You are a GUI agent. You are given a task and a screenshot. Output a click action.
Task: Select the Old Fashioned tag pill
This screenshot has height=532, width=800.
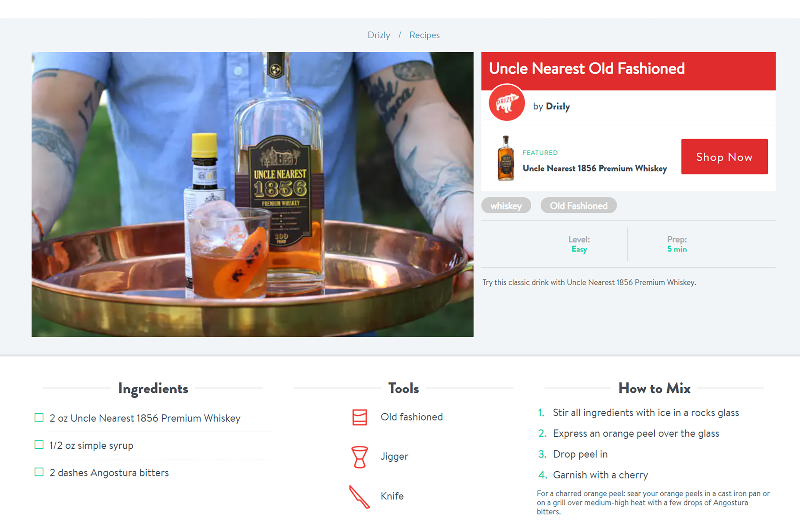578,206
